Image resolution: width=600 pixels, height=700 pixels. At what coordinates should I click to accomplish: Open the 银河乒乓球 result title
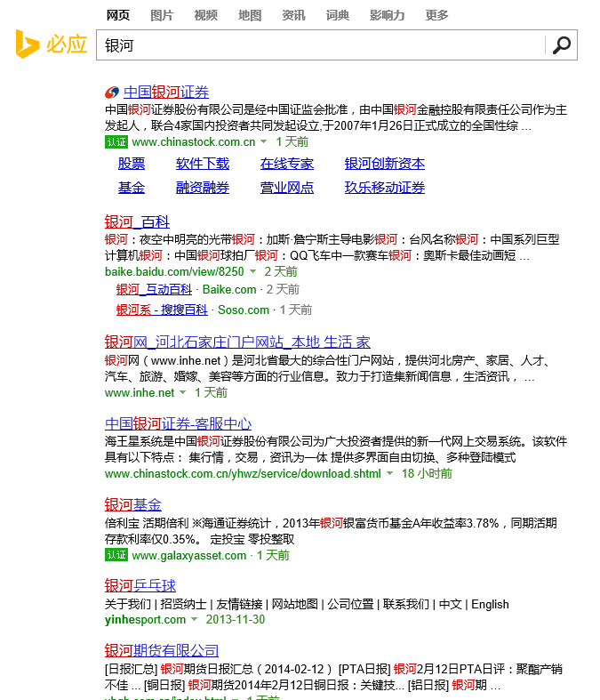[x=140, y=585]
